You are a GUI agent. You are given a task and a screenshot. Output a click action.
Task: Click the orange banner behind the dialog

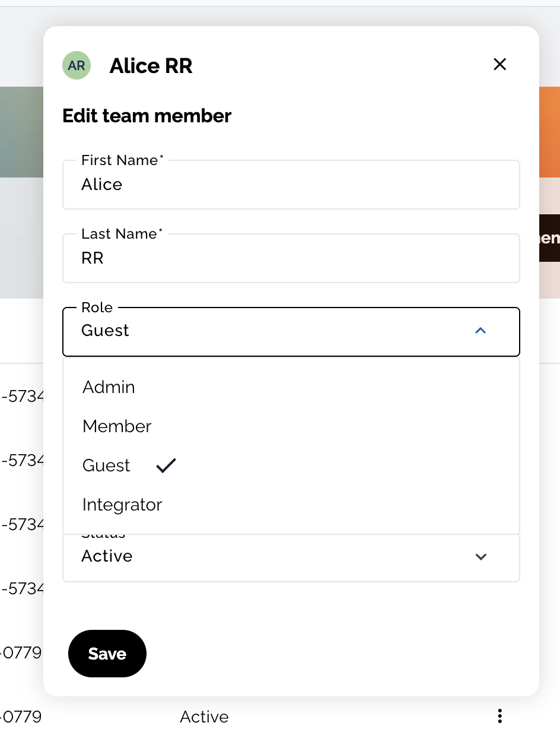coord(549,132)
